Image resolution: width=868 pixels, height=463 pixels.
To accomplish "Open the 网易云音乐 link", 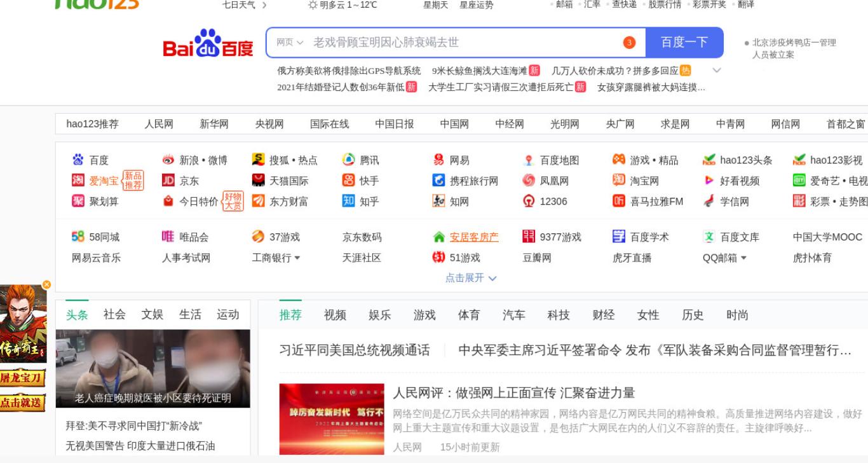I will 96,258.
